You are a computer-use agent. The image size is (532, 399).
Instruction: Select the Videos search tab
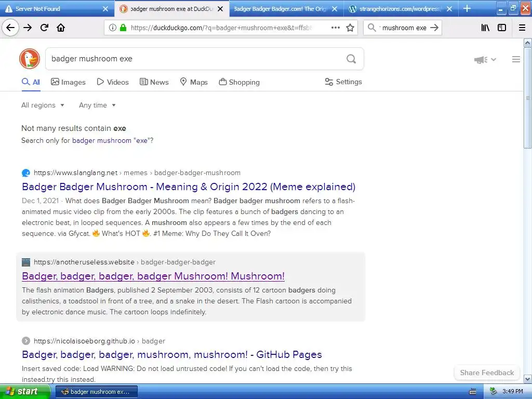(113, 82)
